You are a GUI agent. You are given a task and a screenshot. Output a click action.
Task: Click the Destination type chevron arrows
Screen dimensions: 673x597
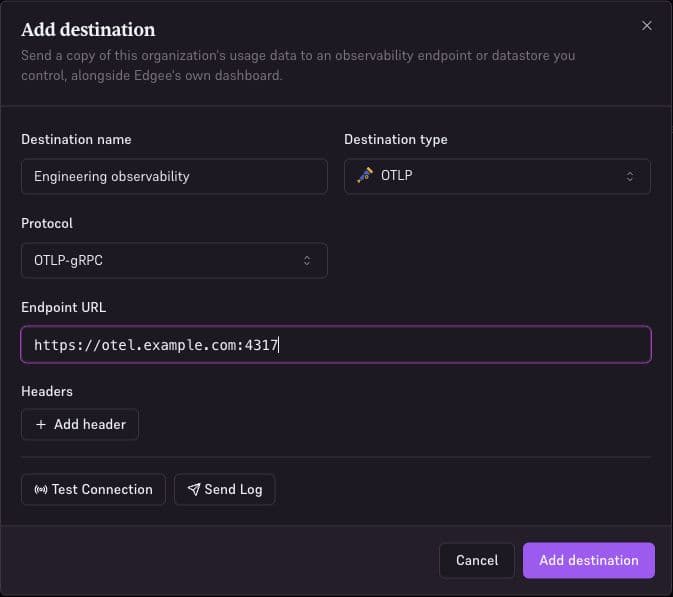[x=629, y=176]
